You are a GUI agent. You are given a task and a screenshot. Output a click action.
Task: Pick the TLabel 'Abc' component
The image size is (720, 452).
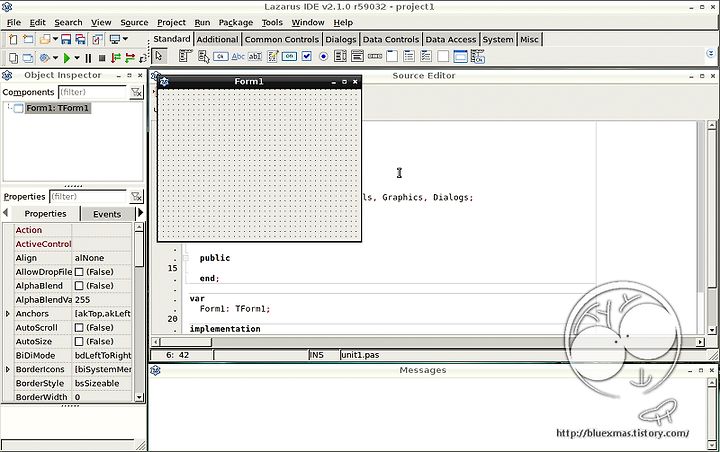(238, 56)
